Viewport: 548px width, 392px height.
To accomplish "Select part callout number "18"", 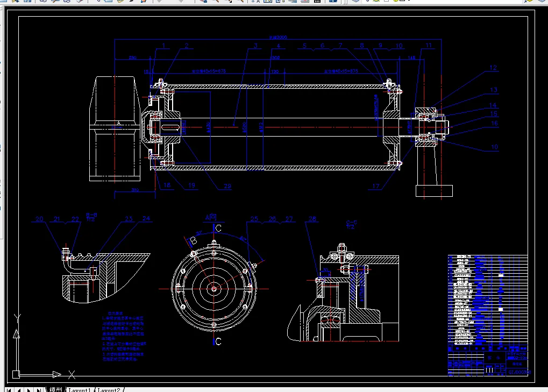I will [x=167, y=185].
